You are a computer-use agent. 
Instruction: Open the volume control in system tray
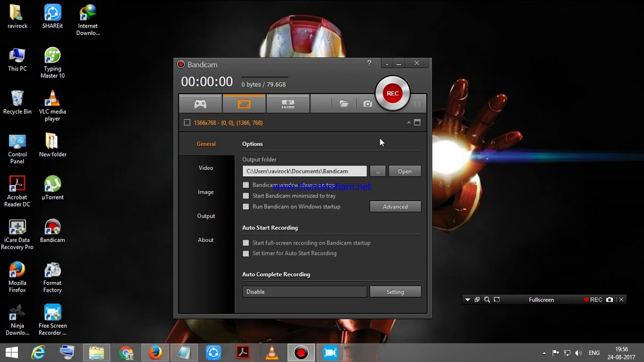(578, 353)
